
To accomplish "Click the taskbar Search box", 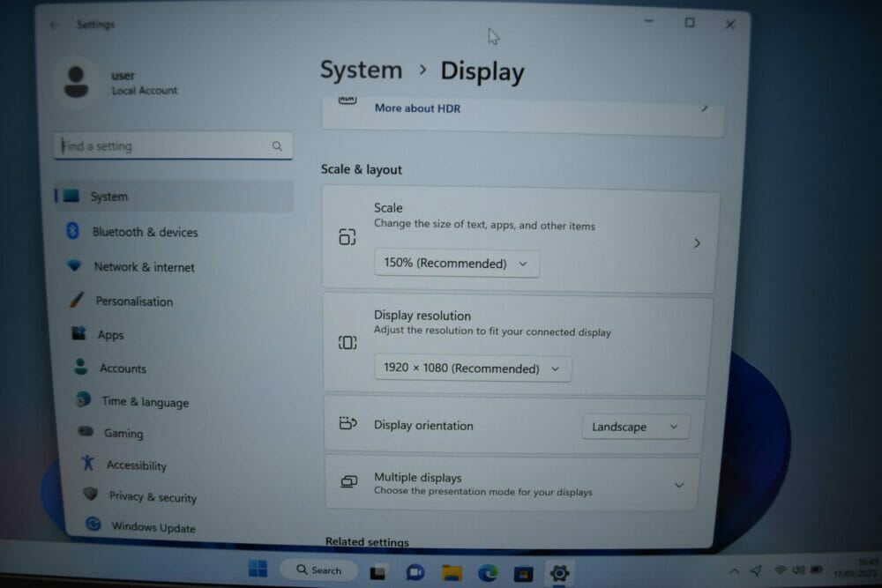I will [x=319, y=570].
